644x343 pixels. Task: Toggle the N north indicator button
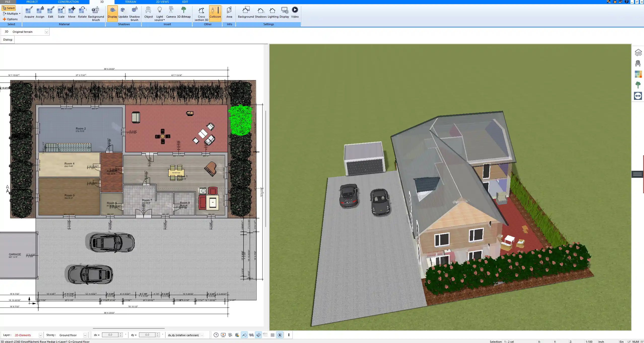point(280,335)
